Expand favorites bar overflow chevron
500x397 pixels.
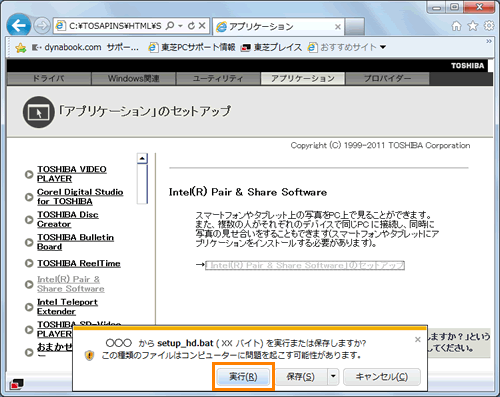(489, 41)
